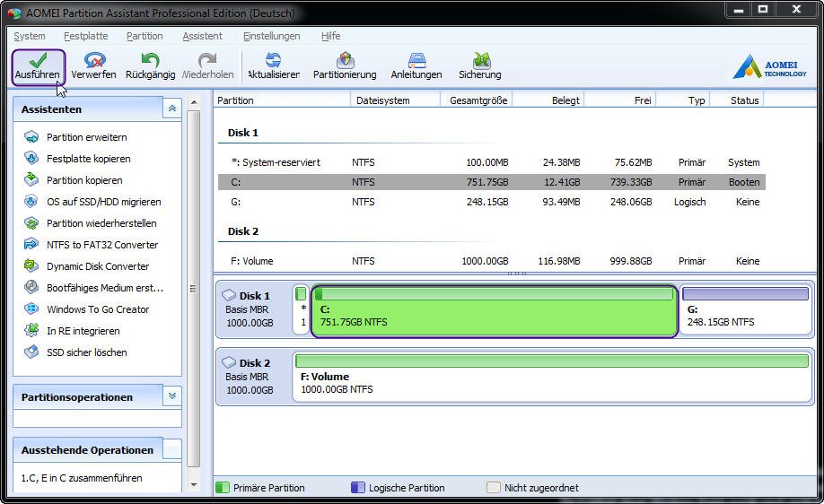Screen dimensions: 824x504
Task: Open the Assistent menu
Action: click(202, 36)
